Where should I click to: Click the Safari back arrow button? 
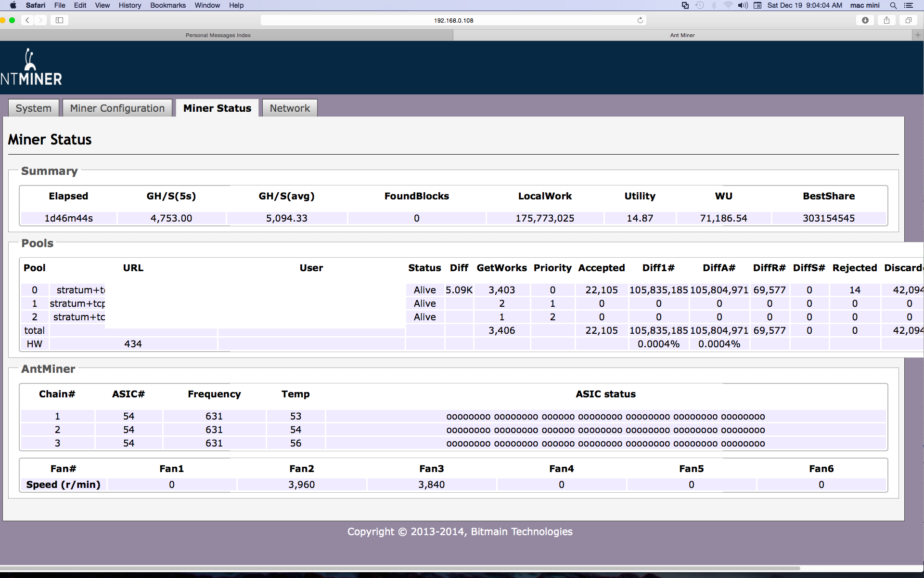point(28,20)
